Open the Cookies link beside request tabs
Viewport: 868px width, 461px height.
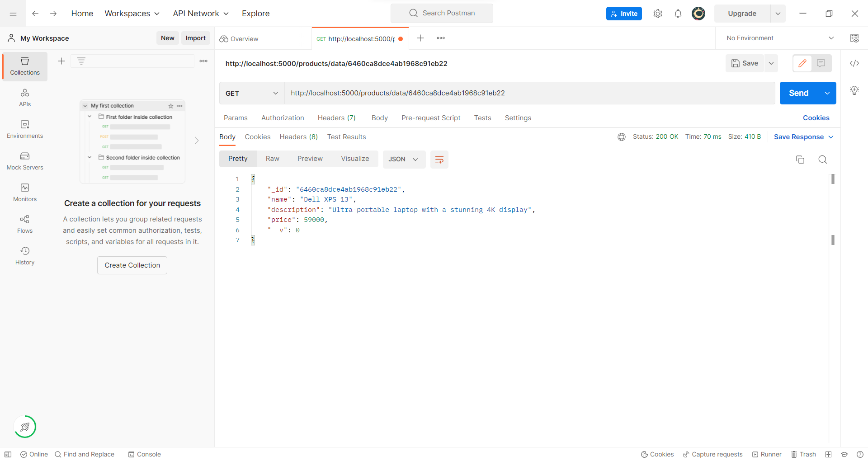pos(816,118)
